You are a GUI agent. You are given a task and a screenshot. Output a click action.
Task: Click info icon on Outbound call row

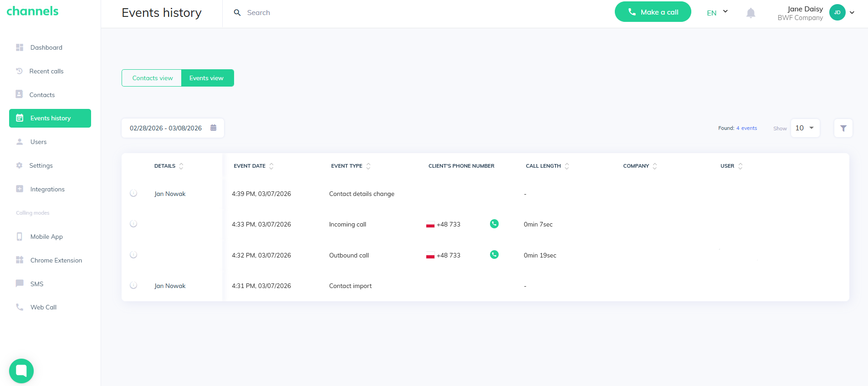(133, 255)
